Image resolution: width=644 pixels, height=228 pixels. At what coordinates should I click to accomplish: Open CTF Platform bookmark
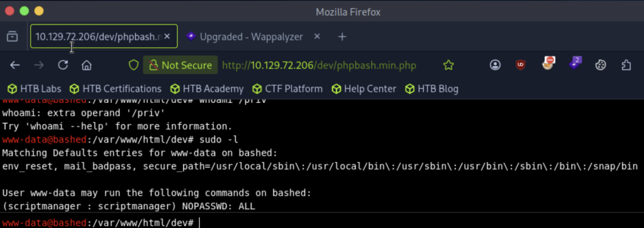pos(287,89)
